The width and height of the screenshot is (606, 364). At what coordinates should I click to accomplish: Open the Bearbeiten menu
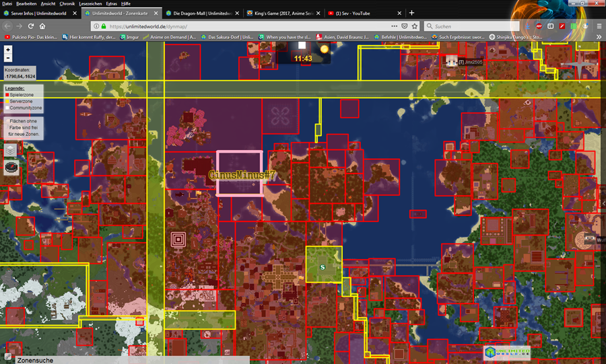click(26, 3)
